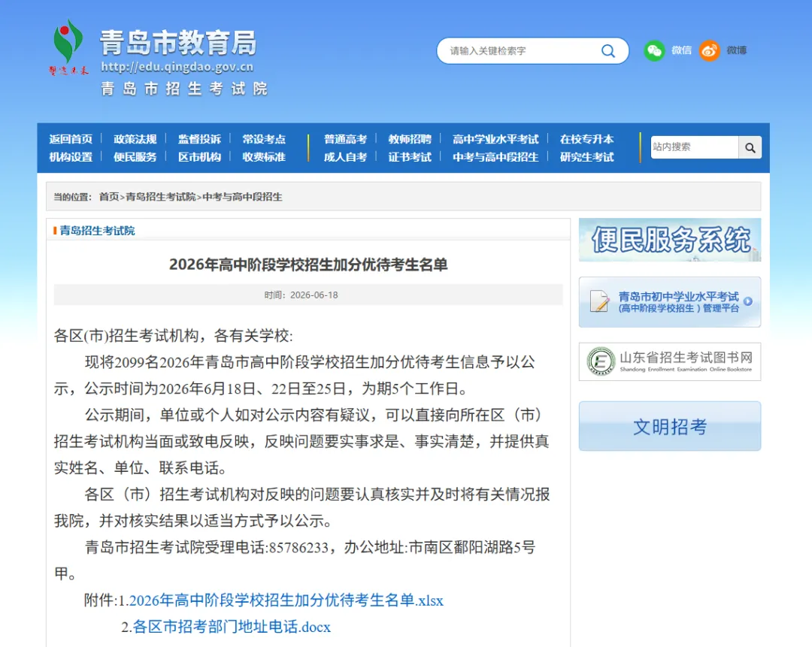Image resolution: width=812 pixels, height=647 pixels.
Task: Click the magnifier icon in keyword search bar
Action: tap(608, 51)
